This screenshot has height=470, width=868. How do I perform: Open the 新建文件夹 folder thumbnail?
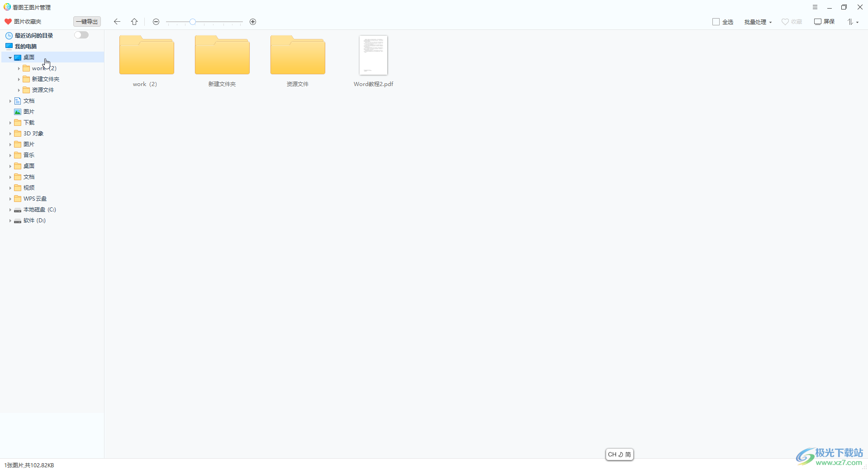tap(222, 55)
